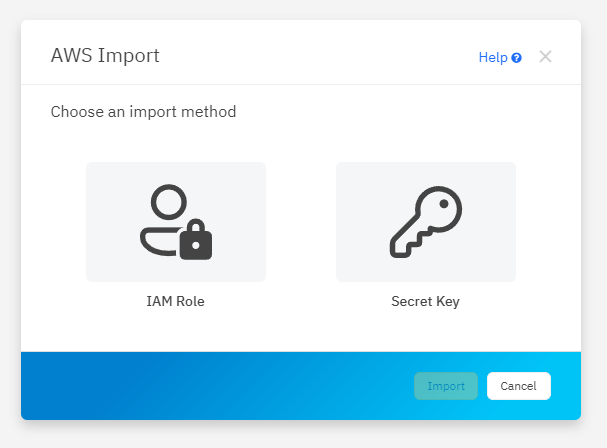
Task: Select the Secret Key key icon
Action: click(426, 222)
